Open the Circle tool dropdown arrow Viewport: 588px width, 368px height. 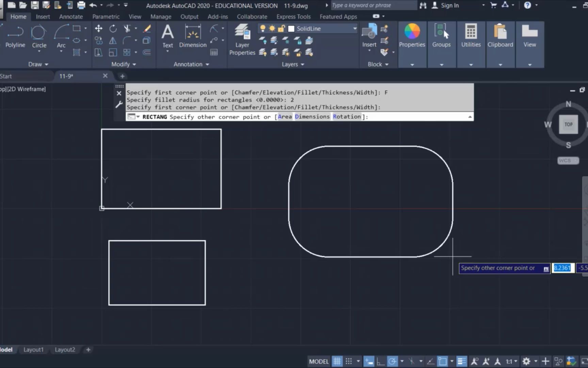point(39,51)
